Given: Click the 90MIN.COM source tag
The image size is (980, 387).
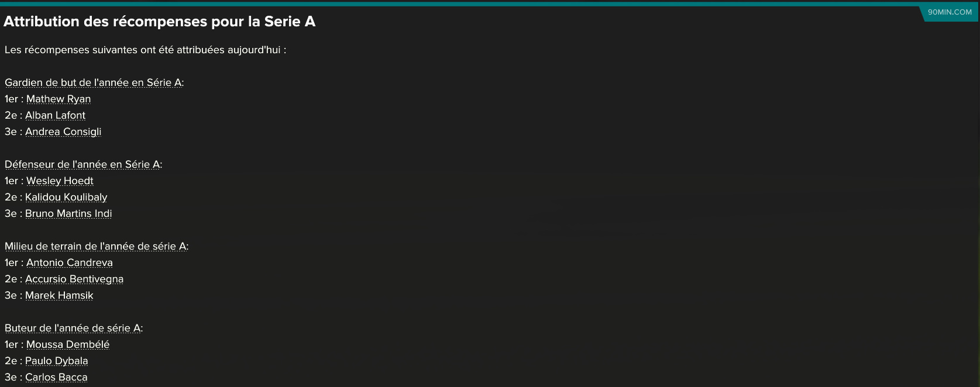Looking at the screenshot, I should (950, 12).
